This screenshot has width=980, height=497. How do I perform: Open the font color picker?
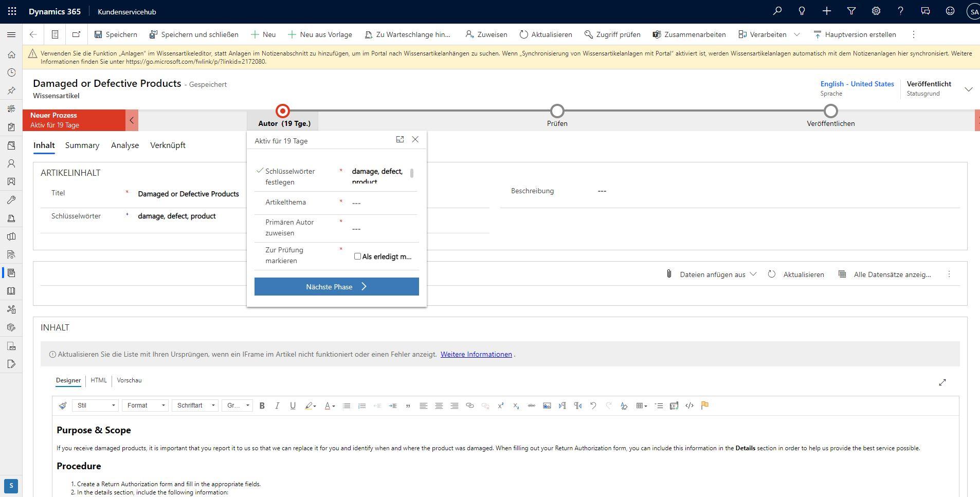pyautogui.click(x=330, y=406)
